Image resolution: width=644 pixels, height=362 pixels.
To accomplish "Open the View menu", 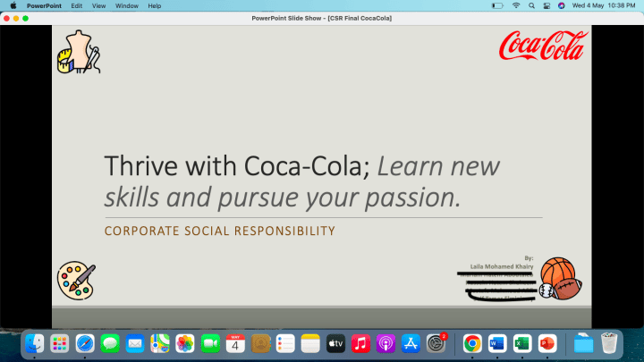I will [98, 5].
